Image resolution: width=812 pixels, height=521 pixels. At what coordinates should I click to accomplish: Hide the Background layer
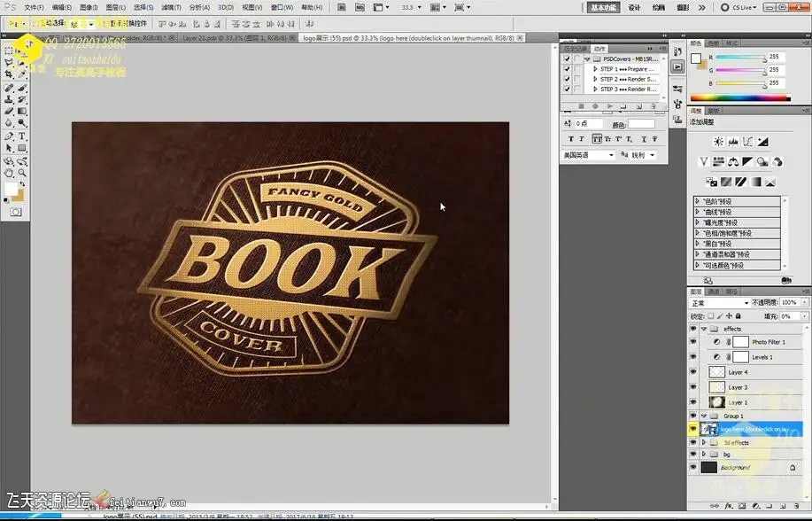(692, 468)
